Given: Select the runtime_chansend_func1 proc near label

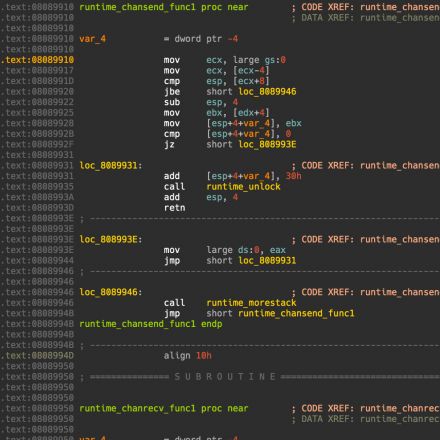Looking at the screenshot, I should click(164, 7).
